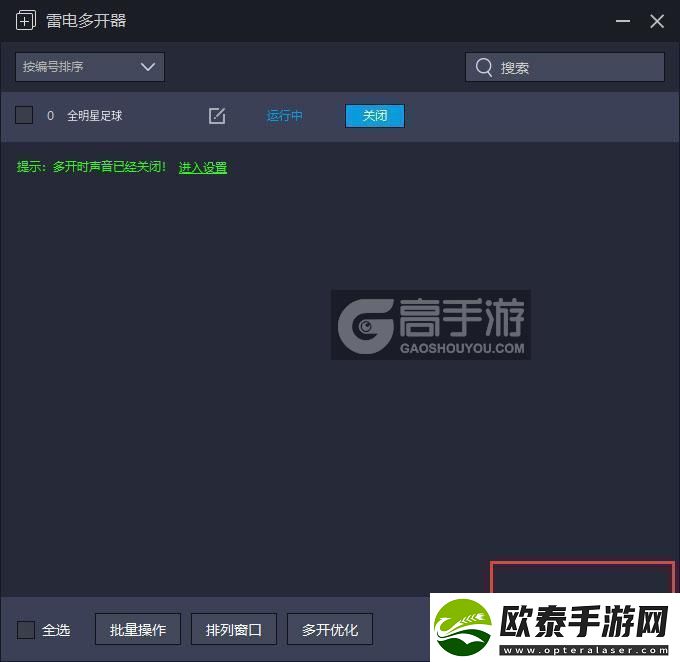Expand the 按编号排序 sort dropdown
Image resolution: width=680 pixels, height=662 pixels.
pyautogui.click(x=90, y=67)
